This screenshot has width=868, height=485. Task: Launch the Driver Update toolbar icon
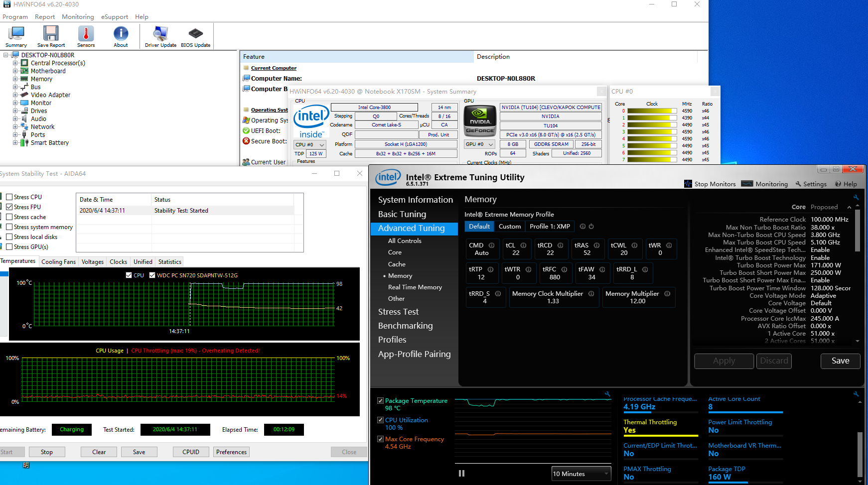click(160, 37)
